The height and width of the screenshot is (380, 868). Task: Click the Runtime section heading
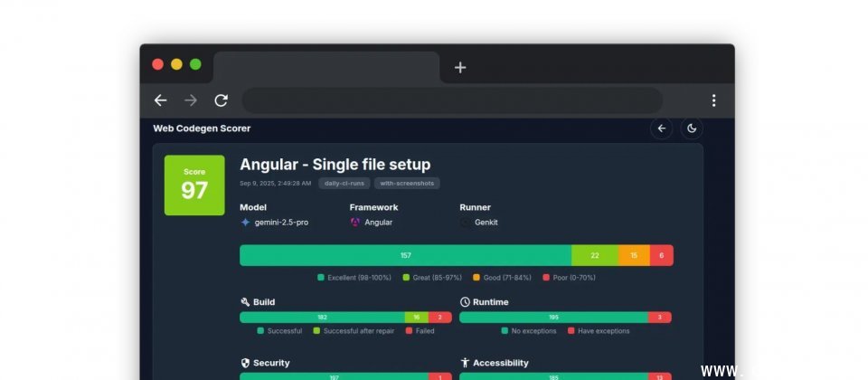(490, 302)
